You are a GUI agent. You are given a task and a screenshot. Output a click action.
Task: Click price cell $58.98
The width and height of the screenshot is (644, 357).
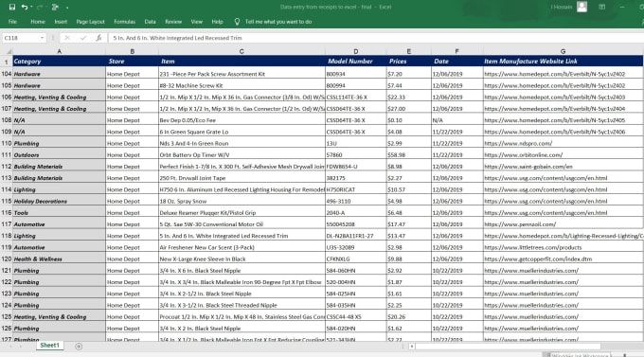coord(409,155)
